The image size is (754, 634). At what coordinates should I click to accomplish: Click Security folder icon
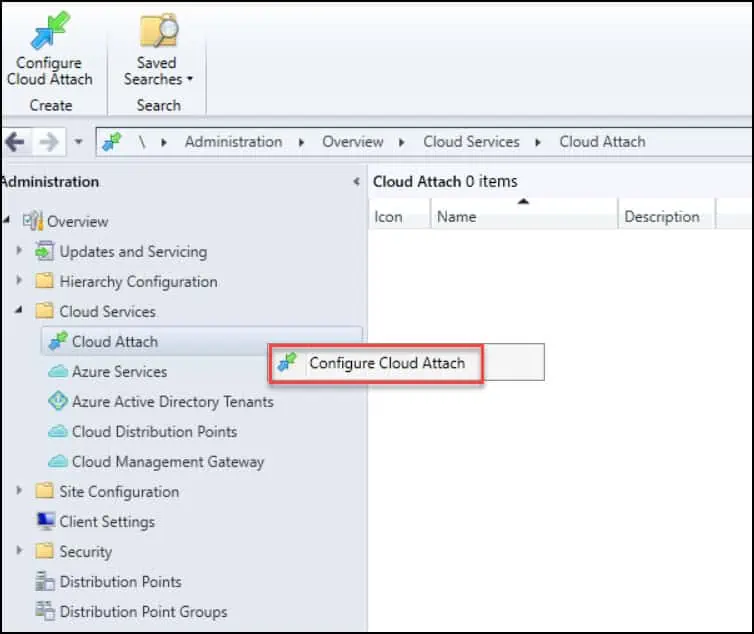45,551
